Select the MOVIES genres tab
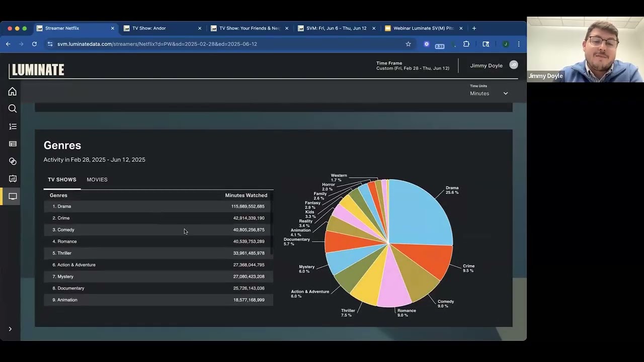The height and width of the screenshot is (362, 644). [97, 179]
